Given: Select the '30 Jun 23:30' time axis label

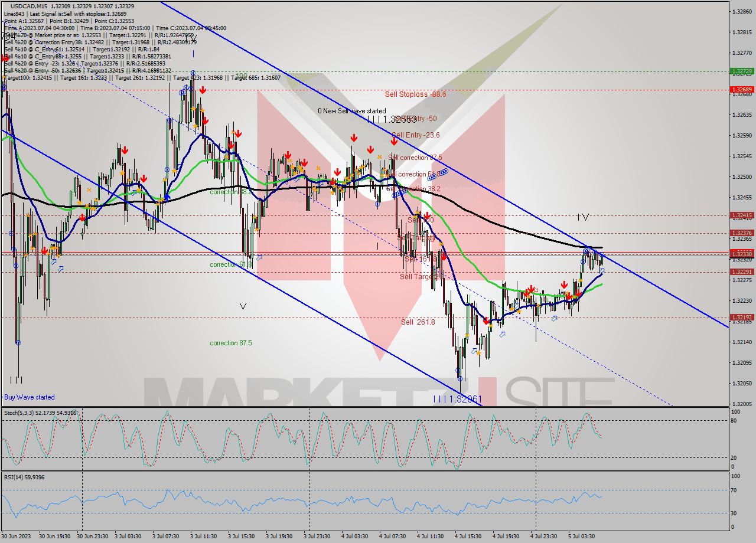Looking at the screenshot, I should click(x=92, y=537).
